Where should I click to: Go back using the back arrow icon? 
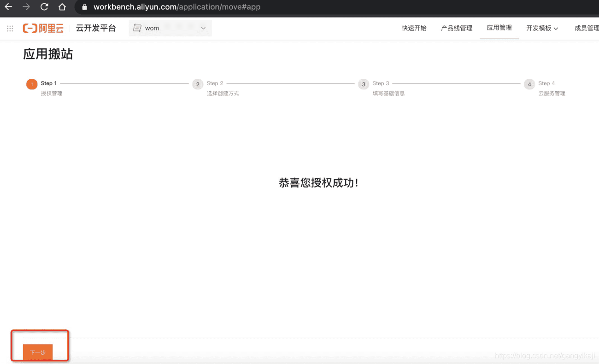pos(8,7)
